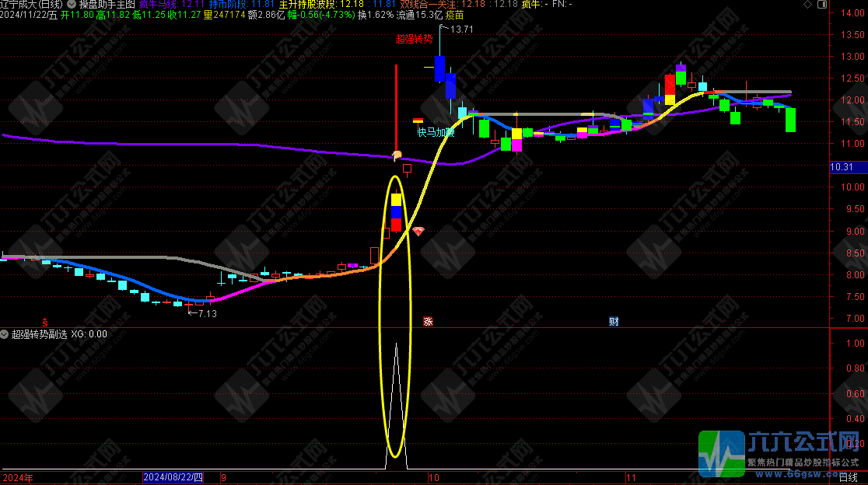Click the 2024年 year label on timeline
The height and width of the screenshot is (485, 868).
pos(17,477)
